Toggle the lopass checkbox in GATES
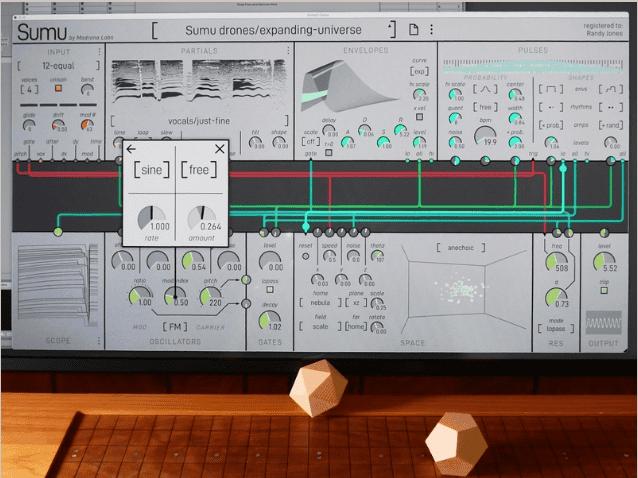638x478 pixels. coord(269,290)
